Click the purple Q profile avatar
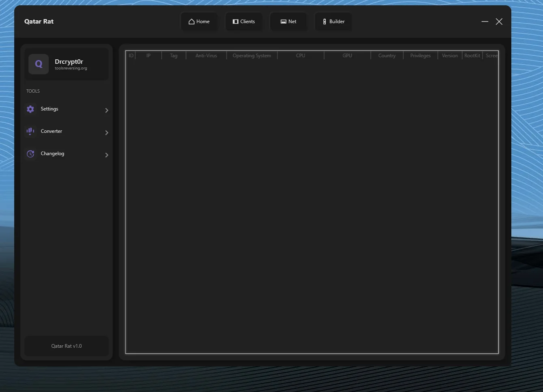 pyautogui.click(x=39, y=64)
